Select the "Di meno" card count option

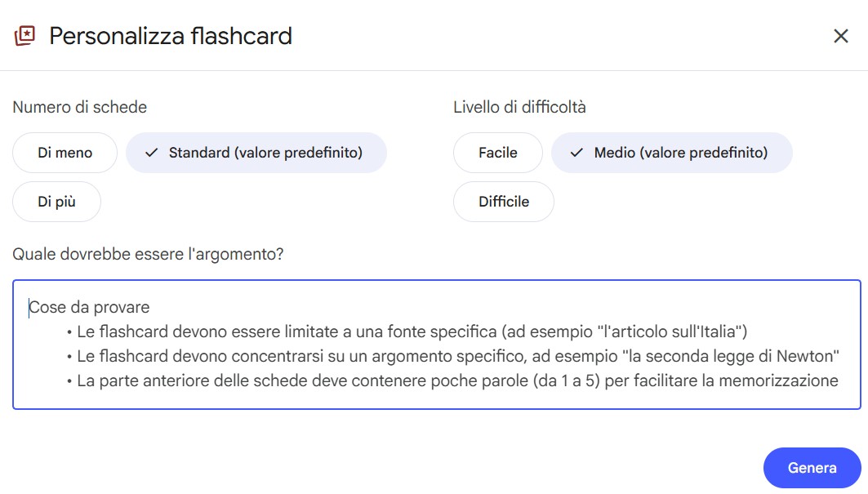65,153
